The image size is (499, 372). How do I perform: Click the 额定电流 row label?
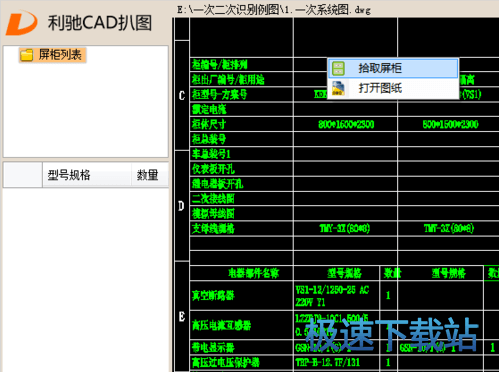tap(209, 109)
